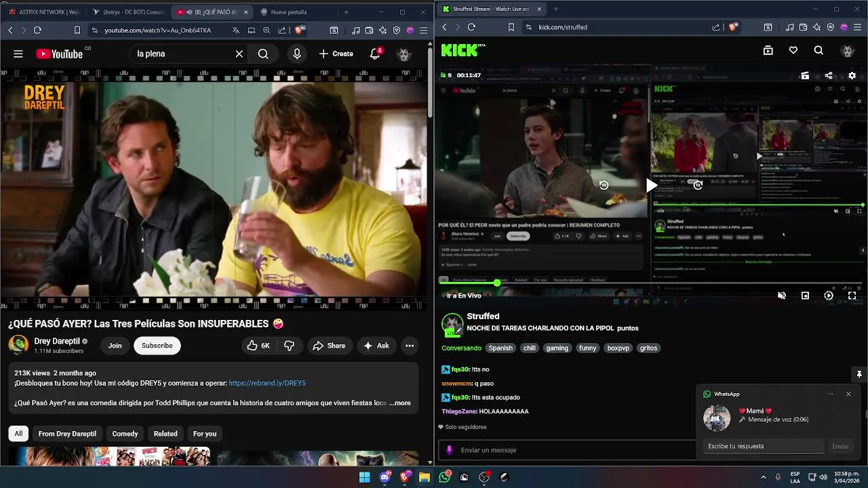Open the Windows Start menu
The image size is (868, 488).
point(365,477)
